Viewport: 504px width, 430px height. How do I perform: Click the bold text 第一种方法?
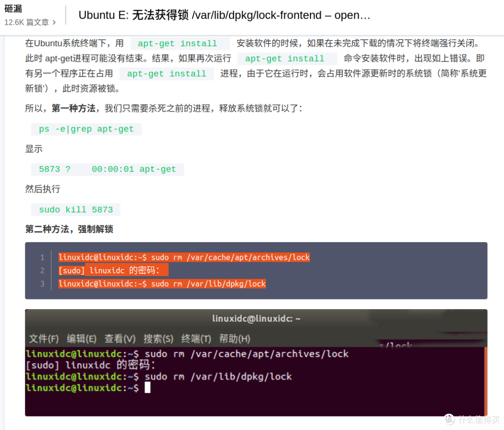coord(73,108)
